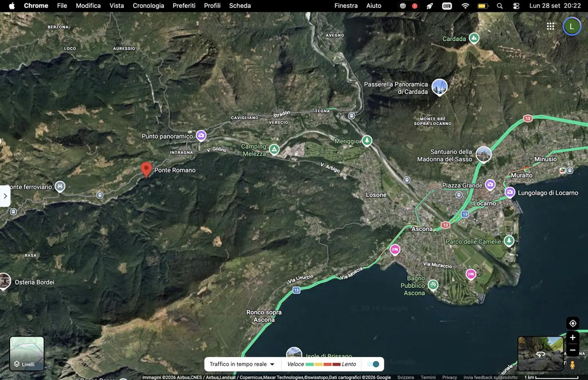This screenshot has width=588, height=380.
Task: Open the Preferiti menu in menu bar
Action: (x=184, y=6)
